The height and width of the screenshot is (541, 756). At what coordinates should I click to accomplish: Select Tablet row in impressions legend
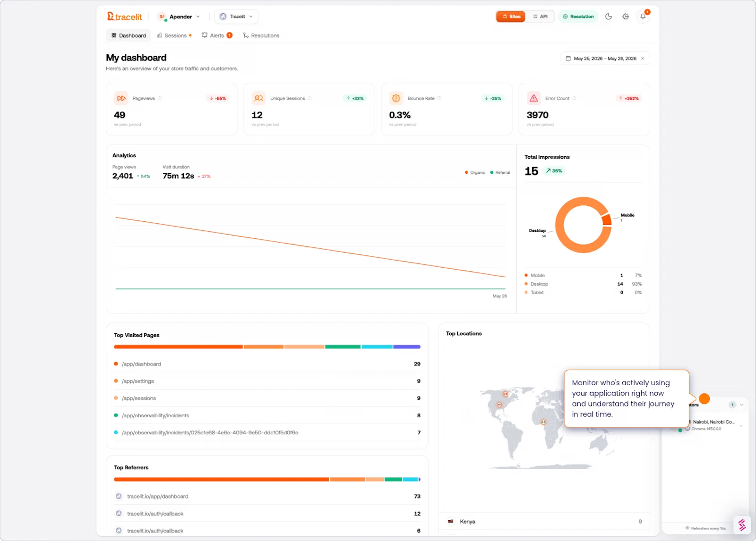583,292
